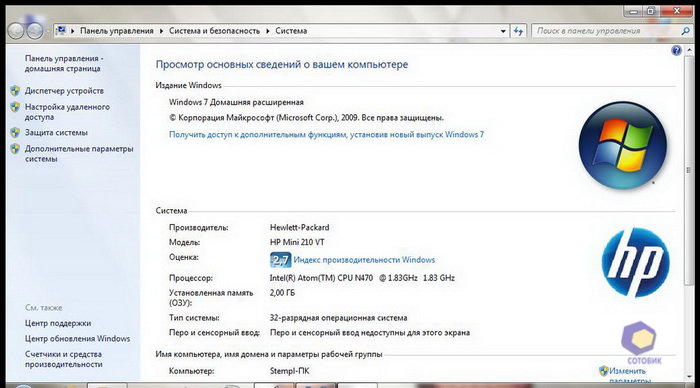Screen dimensions: 700x388
Task: Expand arrow after Панель управления breadcrumb
Action: point(161,31)
